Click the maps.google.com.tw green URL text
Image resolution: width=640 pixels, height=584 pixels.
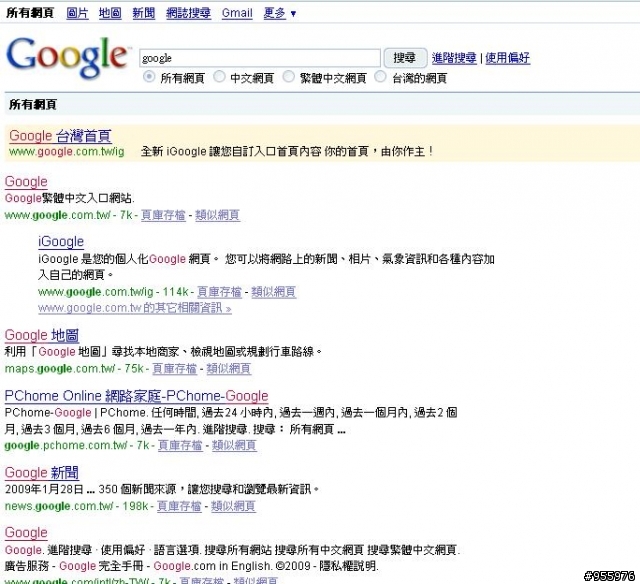pyautogui.click(x=60, y=369)
